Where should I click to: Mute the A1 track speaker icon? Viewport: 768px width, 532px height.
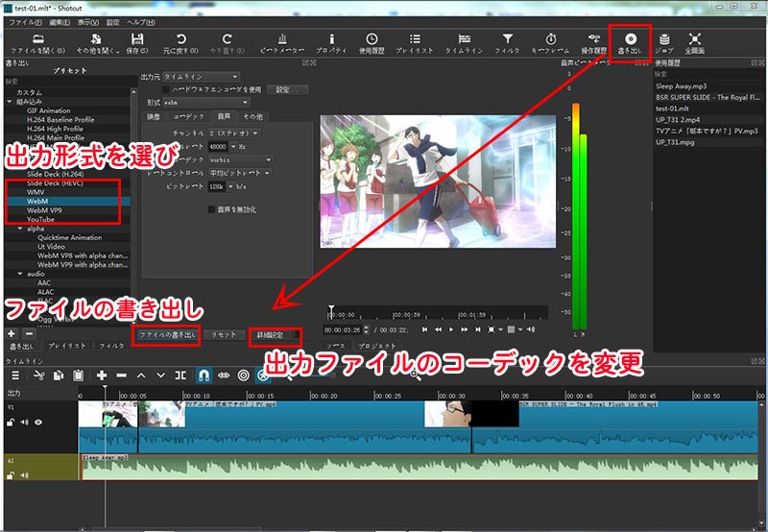24,474
